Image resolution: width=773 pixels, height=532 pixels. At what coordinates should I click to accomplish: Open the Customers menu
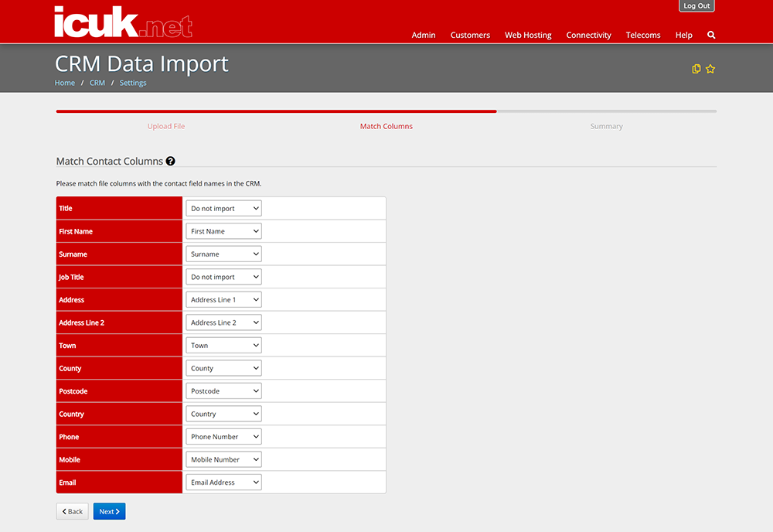[x=470, y=35]
